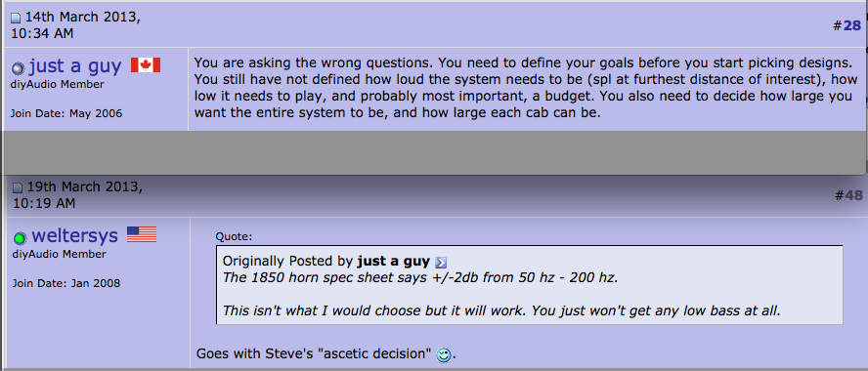Open the weltersys user profile
Screen dimensions: 868x371
pyautogui.click(x=74, y=236)
